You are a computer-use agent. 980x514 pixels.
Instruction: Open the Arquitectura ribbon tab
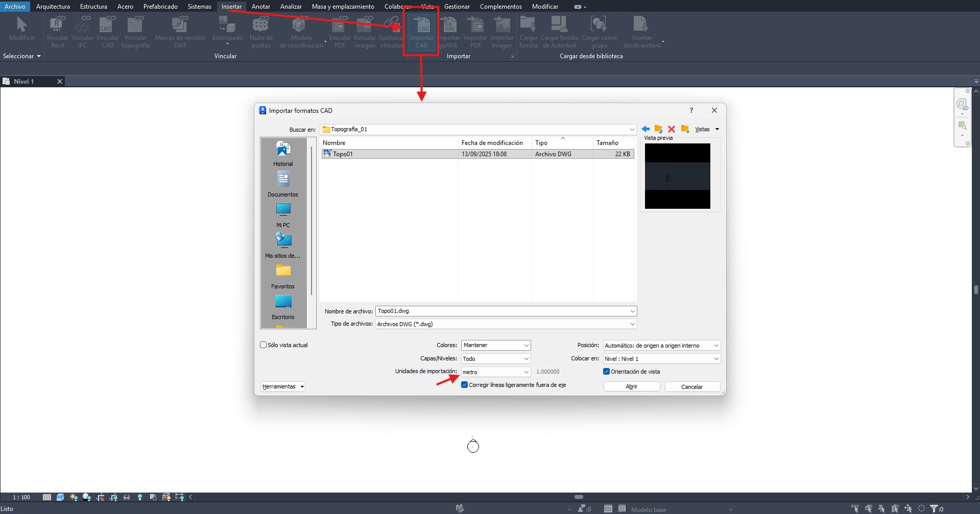pyautogui.click(x=53, y=7)
